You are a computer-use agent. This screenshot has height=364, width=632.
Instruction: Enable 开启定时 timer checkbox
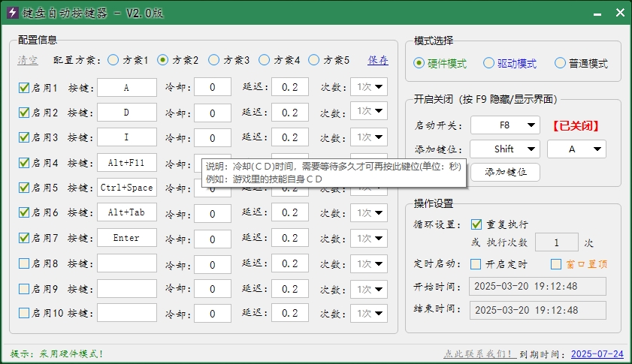pyautogui.click(x=476, y=264)
